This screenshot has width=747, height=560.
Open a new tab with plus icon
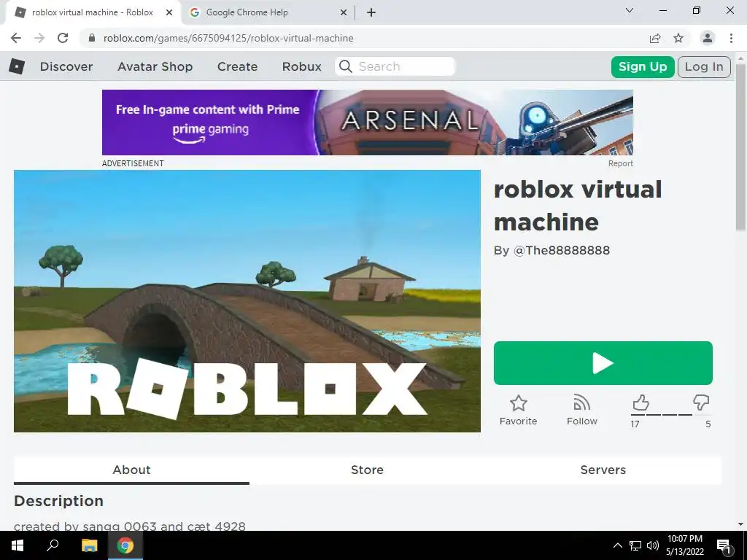pyautogui.click(x=371, y=12)
